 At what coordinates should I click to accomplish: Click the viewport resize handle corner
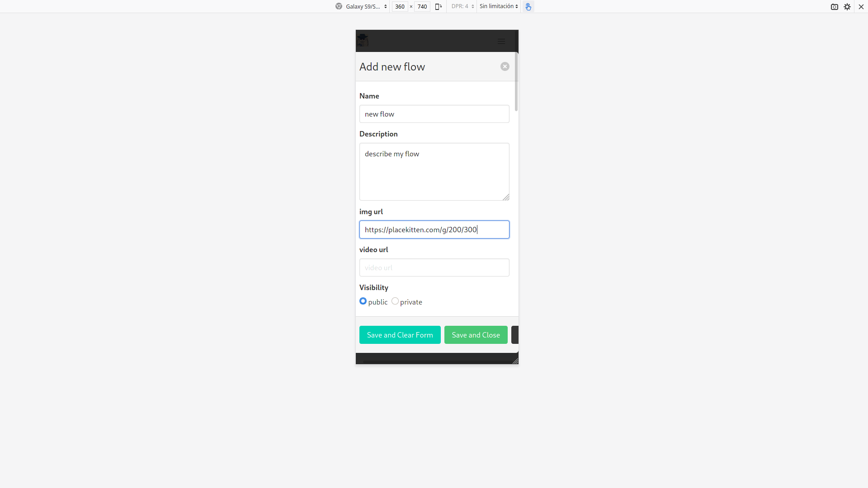tap(515, 361)
